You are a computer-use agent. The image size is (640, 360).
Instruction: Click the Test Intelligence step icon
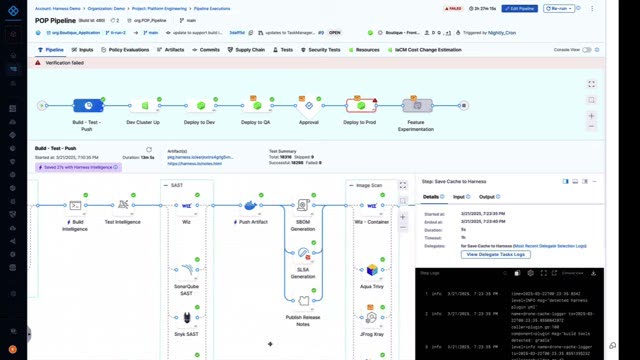[123, 205]
